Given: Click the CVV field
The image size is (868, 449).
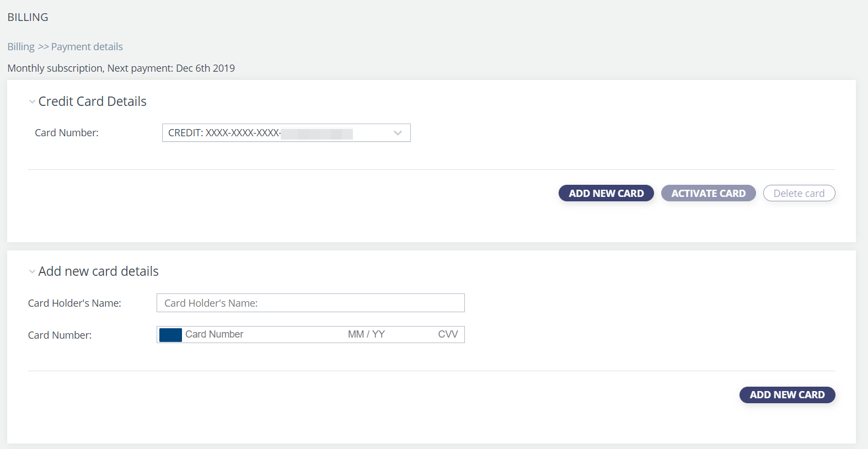Looking at the screenshot, I should point(448,334).
